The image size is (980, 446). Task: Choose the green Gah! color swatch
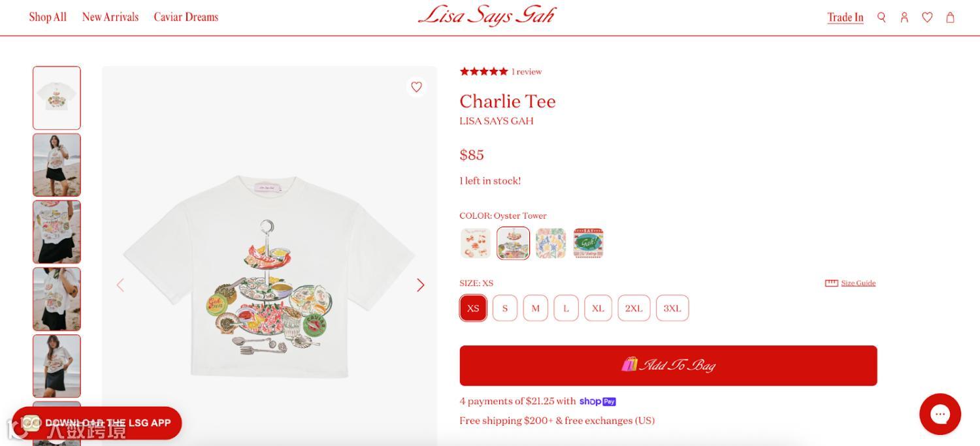tap(588, 243)
